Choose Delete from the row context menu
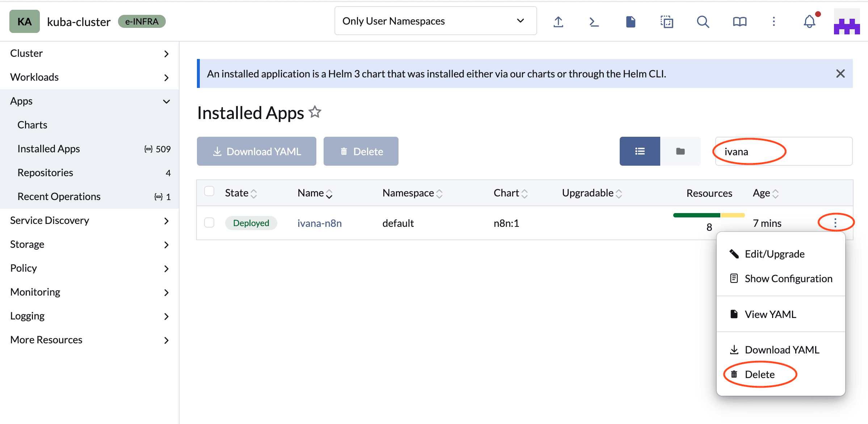This screenshot has height=424, width=868. pyautogui.click(x=759, y=374)
